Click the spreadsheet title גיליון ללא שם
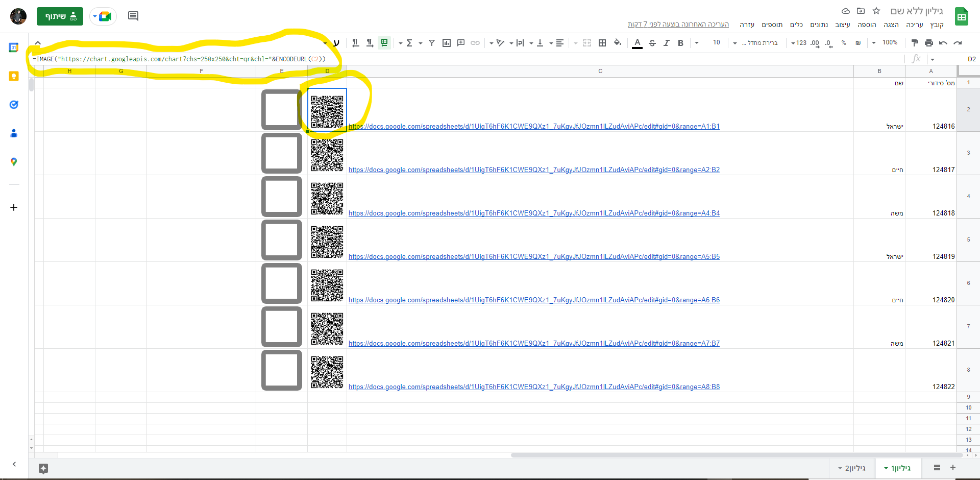This screenshot has width=980, height=480. coord(917,11)
